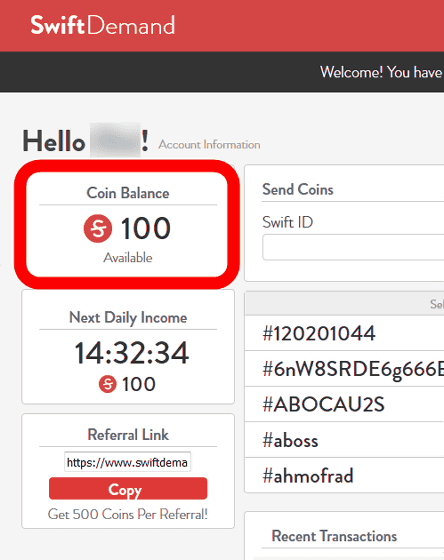Screen dimensions: 444x560
Task: Click the Coin Balance heading
Action: [x=128, y=193]
